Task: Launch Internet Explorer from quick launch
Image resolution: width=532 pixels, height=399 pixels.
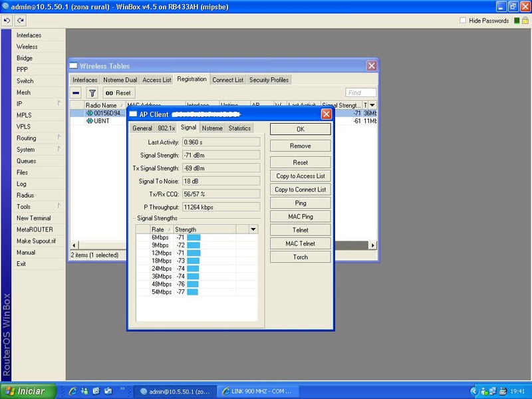Action: point(72,391)
